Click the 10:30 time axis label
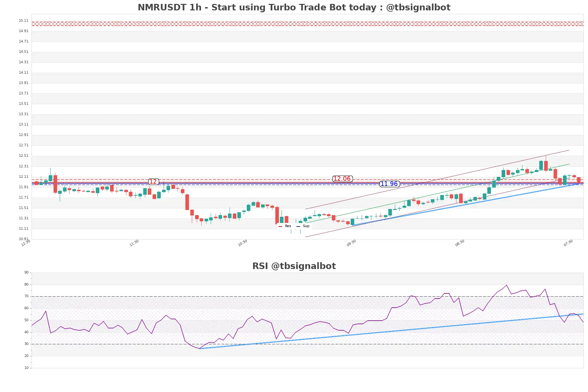The width and height of the screenshot is (588, 392). click(x=243, y=243)
